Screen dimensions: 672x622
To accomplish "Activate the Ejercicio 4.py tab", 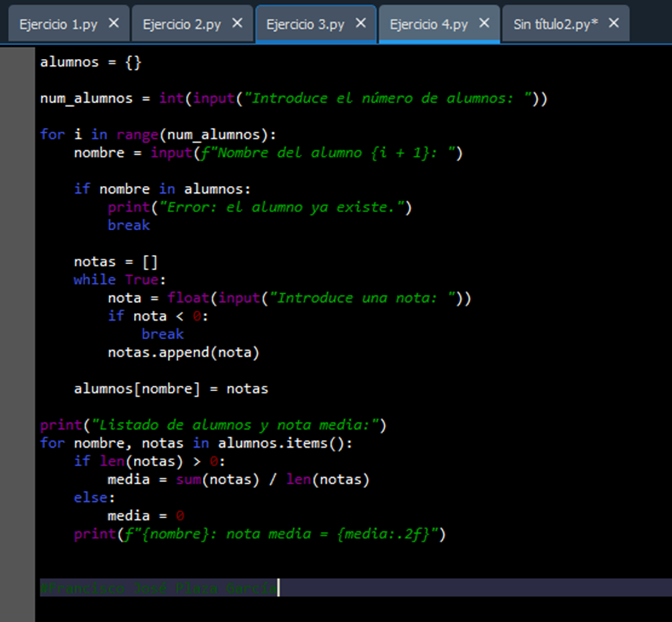I will tap(429, 24).
